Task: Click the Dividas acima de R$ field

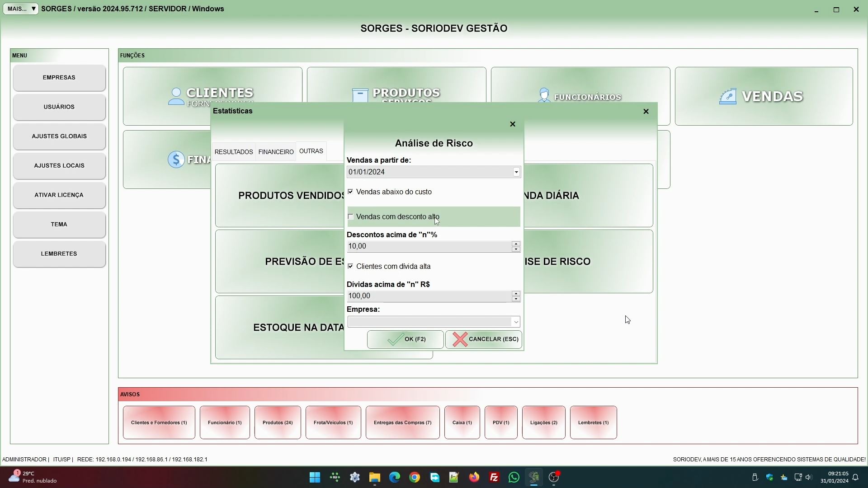Action: tap(429, 296)
